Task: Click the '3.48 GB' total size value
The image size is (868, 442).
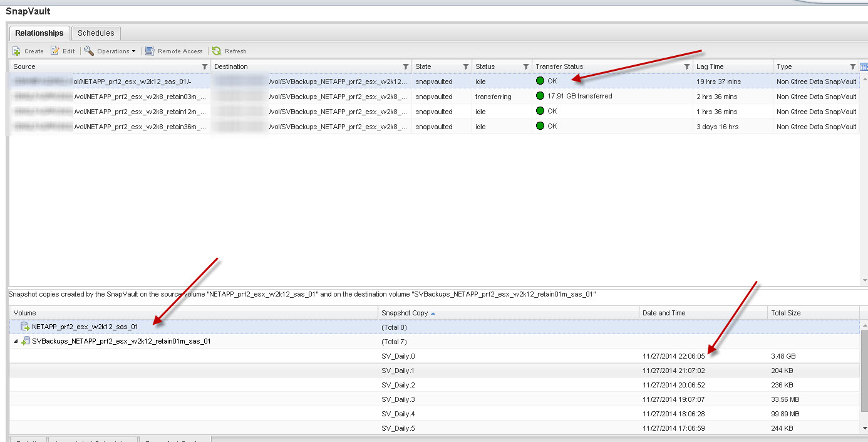Action: click(x=783, y=356)
